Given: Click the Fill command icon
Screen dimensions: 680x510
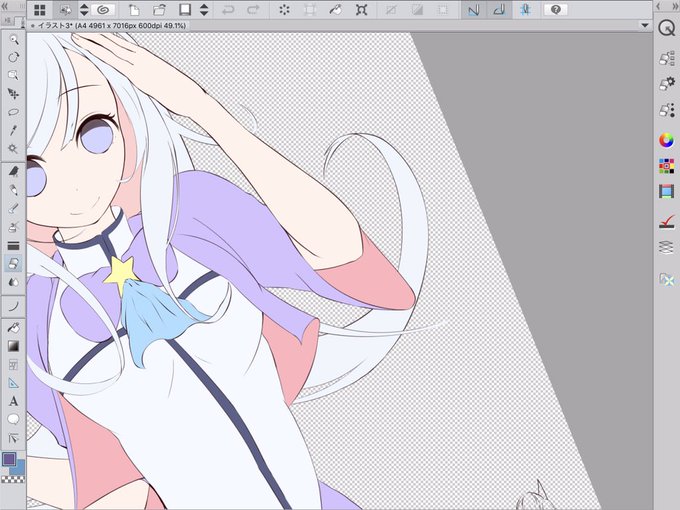Looking at the screenshot, I should 335,10.
